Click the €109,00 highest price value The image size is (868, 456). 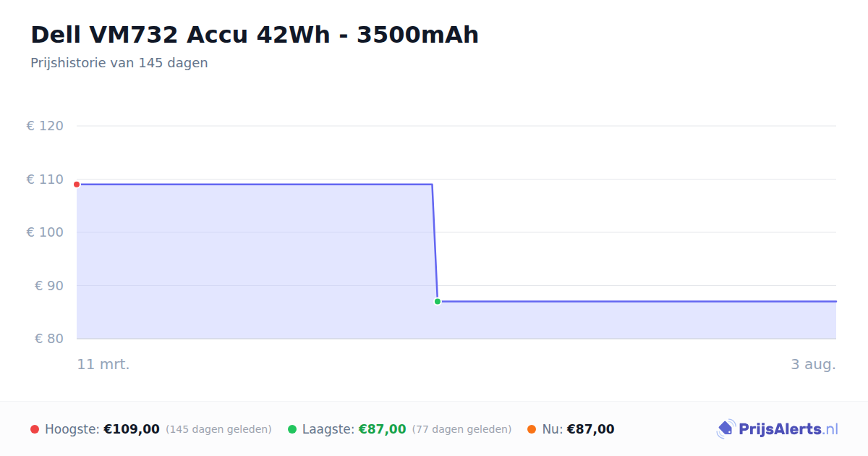point(132,429)
